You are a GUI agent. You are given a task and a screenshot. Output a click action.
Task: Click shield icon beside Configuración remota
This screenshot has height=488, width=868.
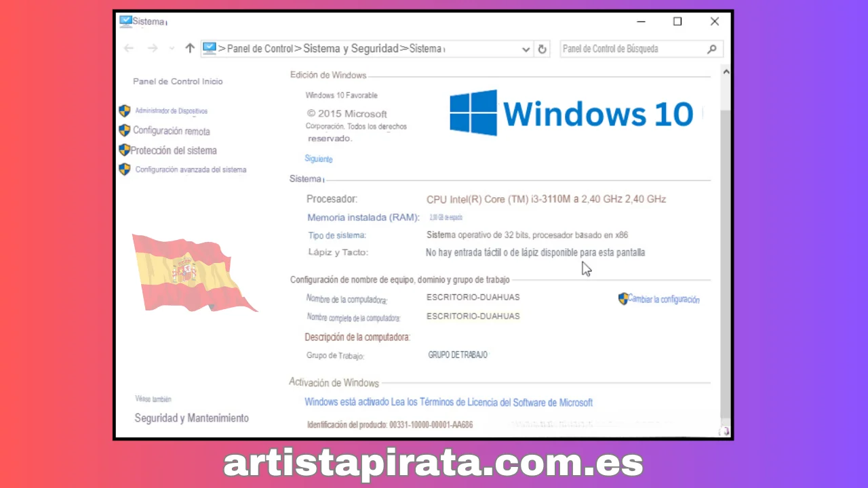[125, 130]
